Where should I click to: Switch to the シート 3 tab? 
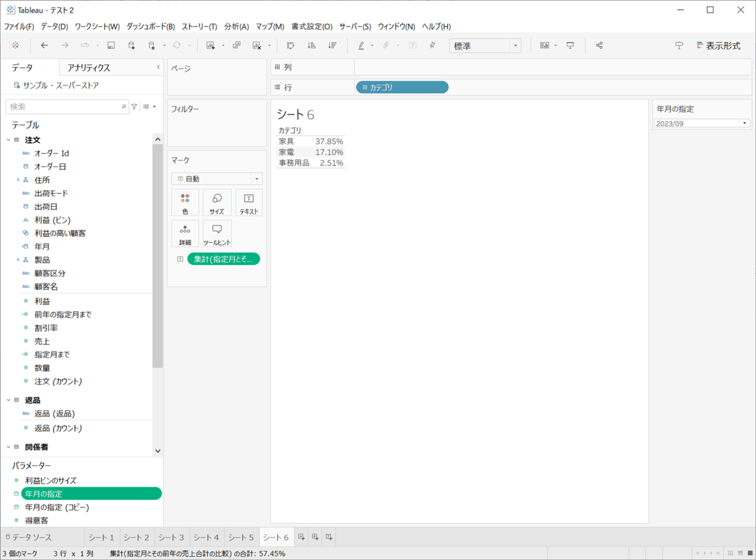coord(171,537)
